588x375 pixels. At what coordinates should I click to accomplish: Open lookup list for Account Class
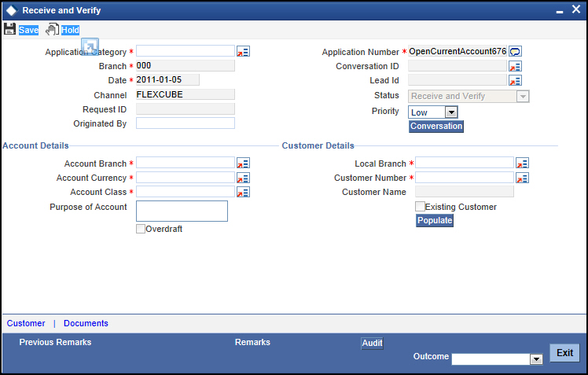click(243, 192)
